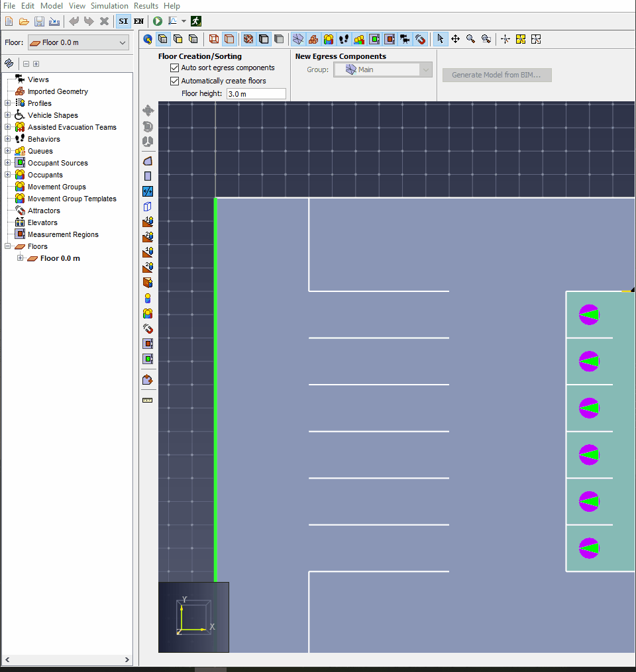Toggle Auto sort egress components checkbox

(175, 68)
